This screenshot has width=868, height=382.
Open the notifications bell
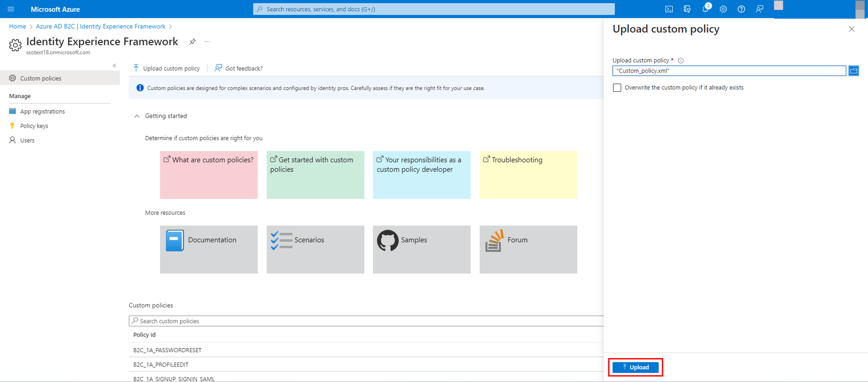pyautogui.click(x=705, y=9)
